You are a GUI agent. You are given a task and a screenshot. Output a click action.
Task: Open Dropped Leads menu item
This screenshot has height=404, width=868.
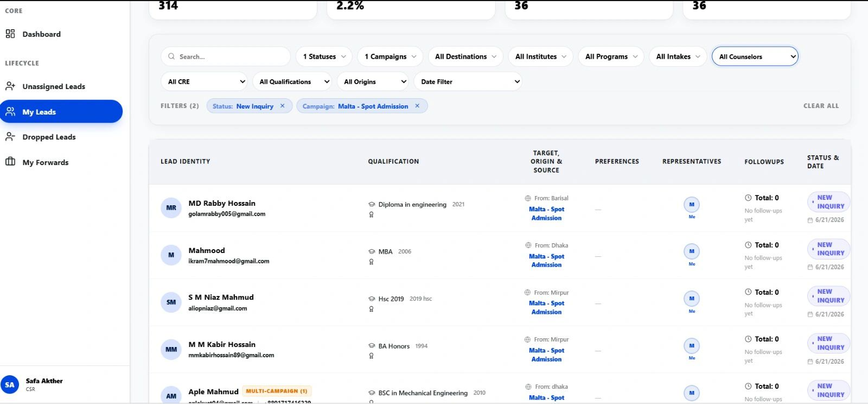click(49, 137)
